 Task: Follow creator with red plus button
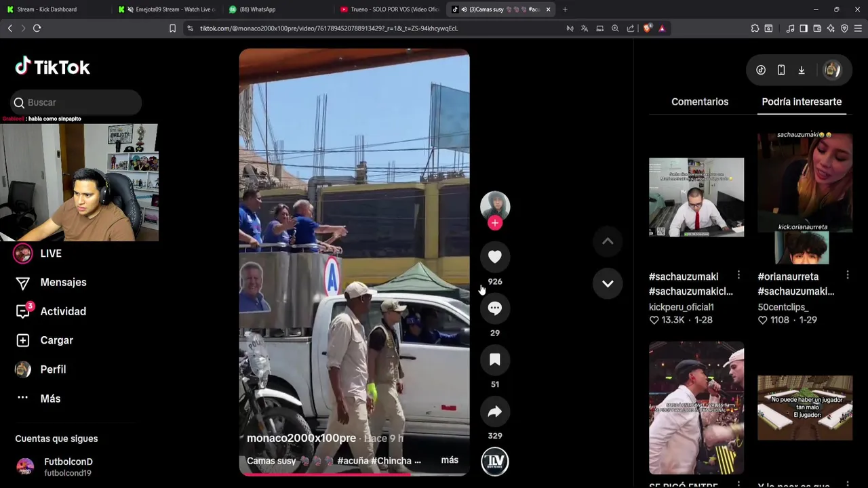495,223
